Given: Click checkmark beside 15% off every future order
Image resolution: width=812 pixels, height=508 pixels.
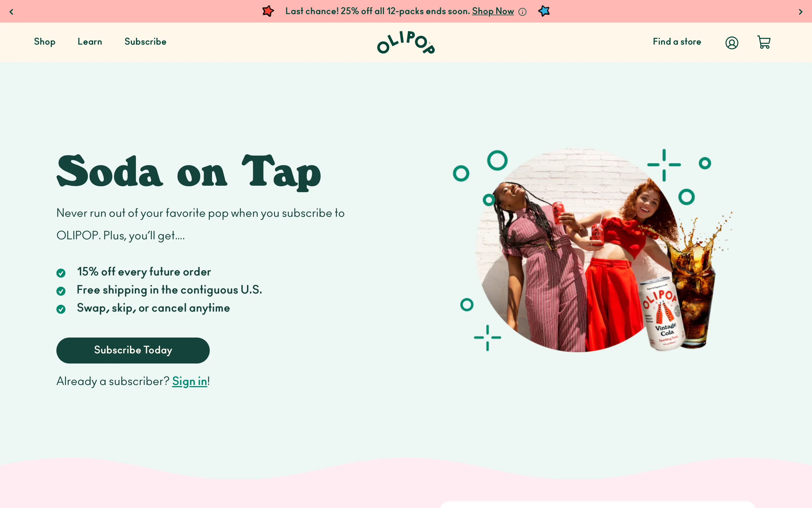Looking at the screenshot, I should coord(61,273).
